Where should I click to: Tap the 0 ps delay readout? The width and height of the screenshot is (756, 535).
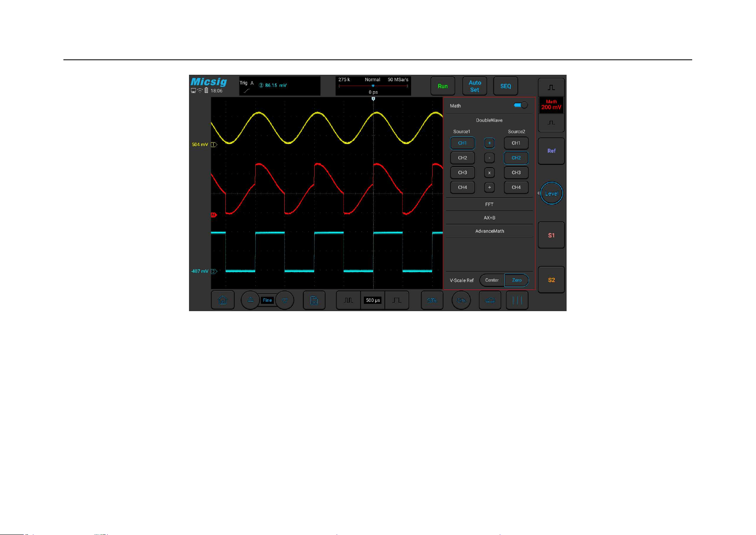(x=373, y=92)
